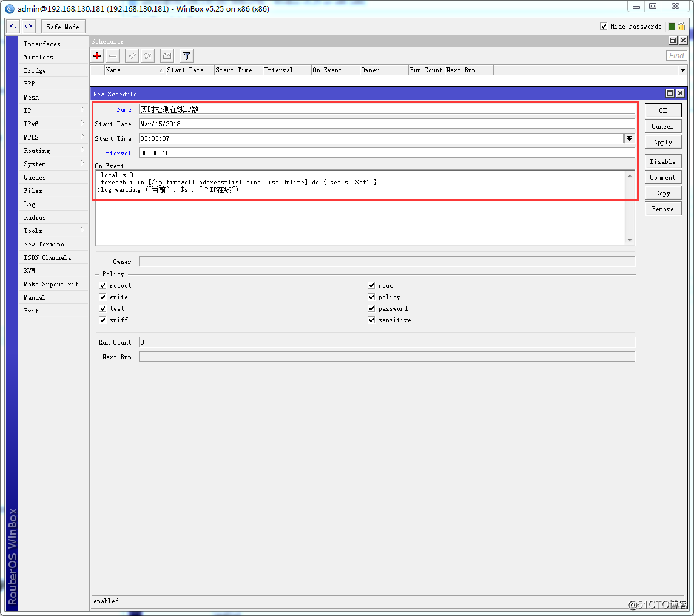The height and width of the screenshot is (616, 694).
Task: Click into the Start Date field
Action: click(x=387, y=124)
